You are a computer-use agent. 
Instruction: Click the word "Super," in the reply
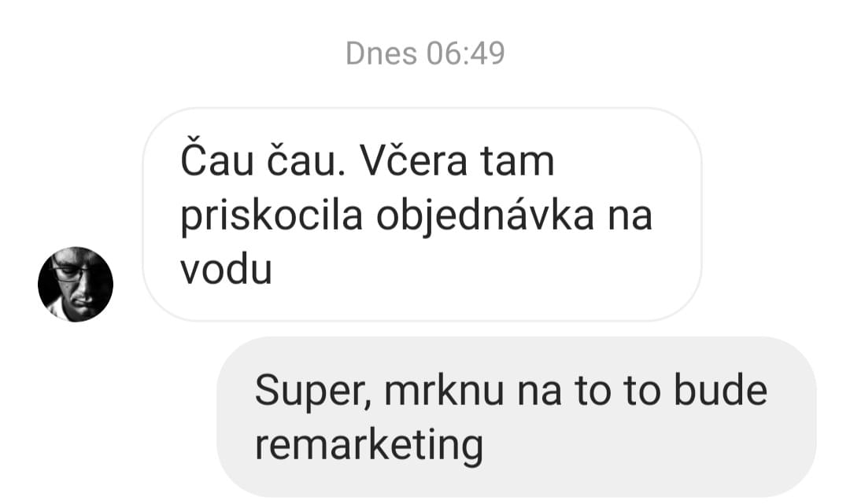coord(312,392)
